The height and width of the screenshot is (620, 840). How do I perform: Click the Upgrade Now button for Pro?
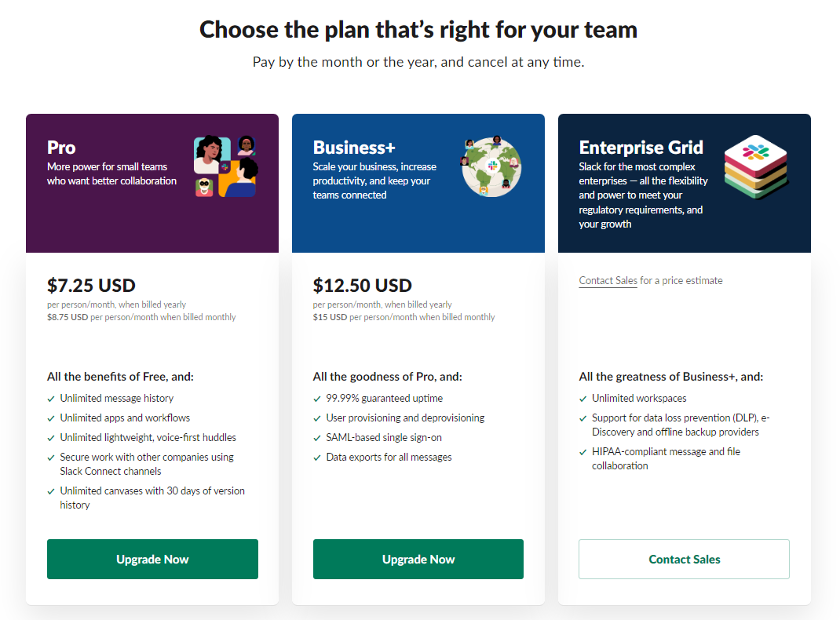coord(152,559)
